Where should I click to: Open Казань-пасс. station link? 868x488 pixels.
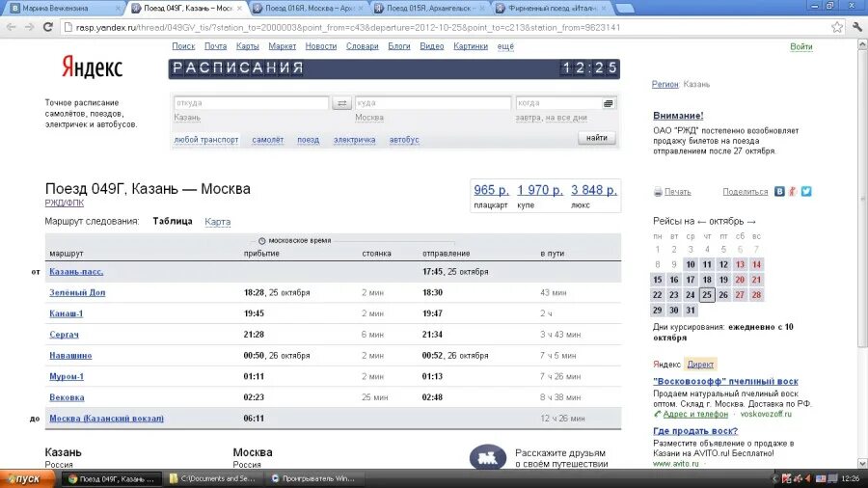click(x=76, y=272)
